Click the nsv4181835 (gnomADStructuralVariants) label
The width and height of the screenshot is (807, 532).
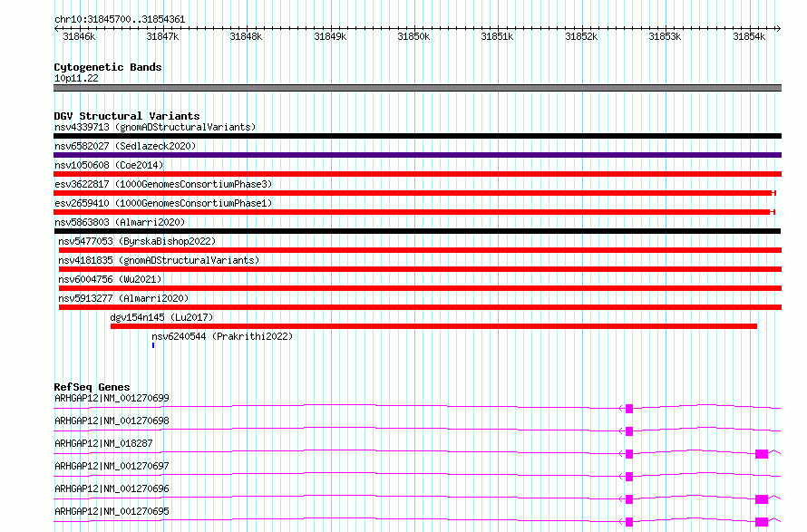pyautogui.click(x=159, y=260)
